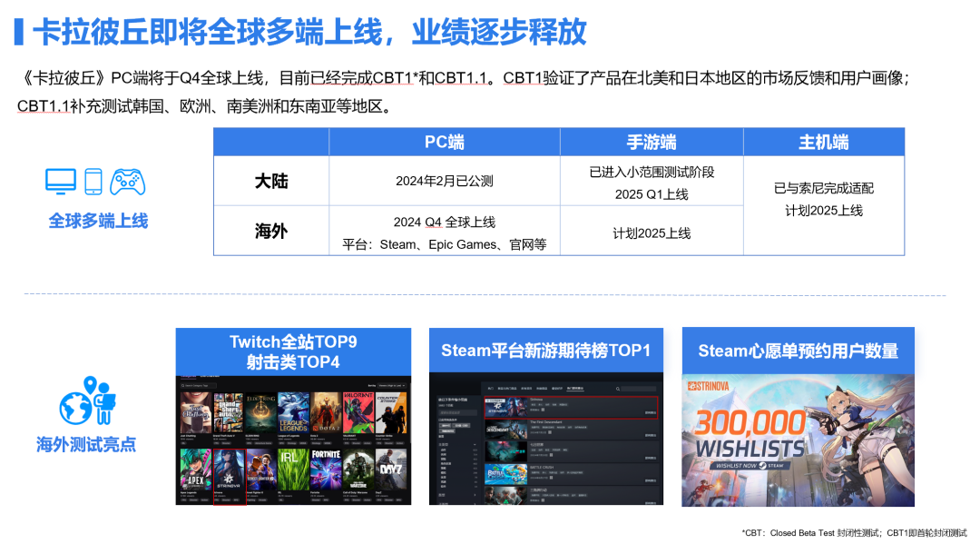The image size is (980, 544).
Task: Click the globe icon above 海外测试亮点
Action: (76, 409)
